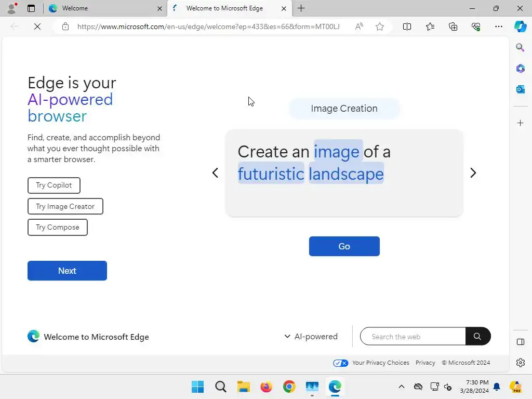Open Outlook in the sidebar

point(520,89)
